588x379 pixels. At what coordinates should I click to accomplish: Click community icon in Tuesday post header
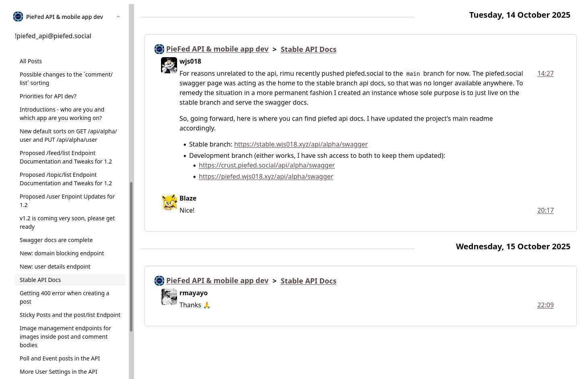click(x=159, y=49)
